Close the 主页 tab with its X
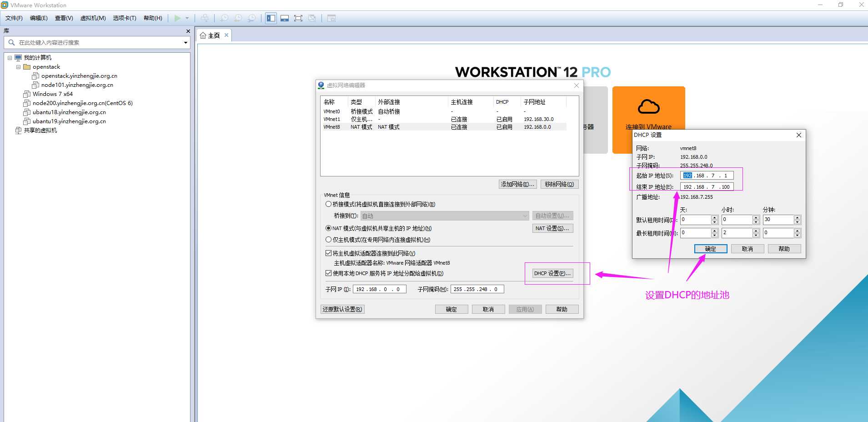868x422 pixels. tap(226, 35)
